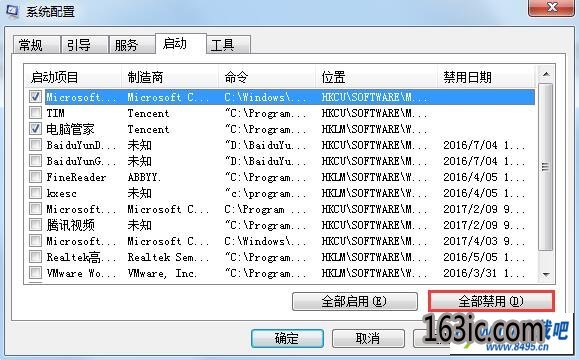The height and width of the screenshot is (360, 579).
Task: Click HKCU\SOFTWARE\M... location in TIM row
Action: pos(374,113)
